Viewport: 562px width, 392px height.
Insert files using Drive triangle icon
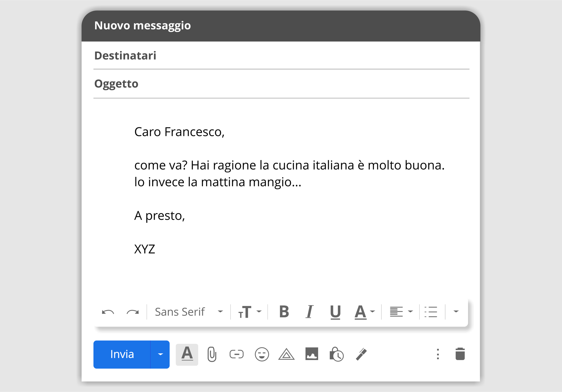tap(286, 355)
